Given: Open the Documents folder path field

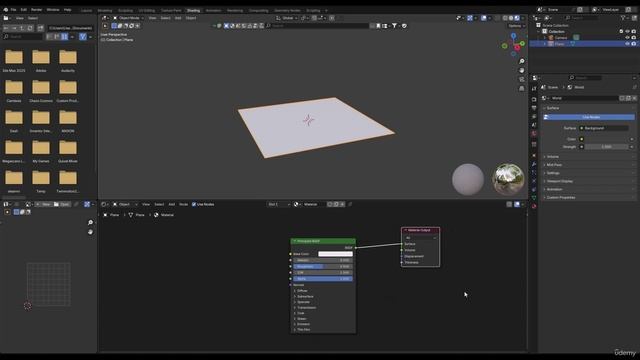Looking at the screenshot, I should [x=71, y=28].
